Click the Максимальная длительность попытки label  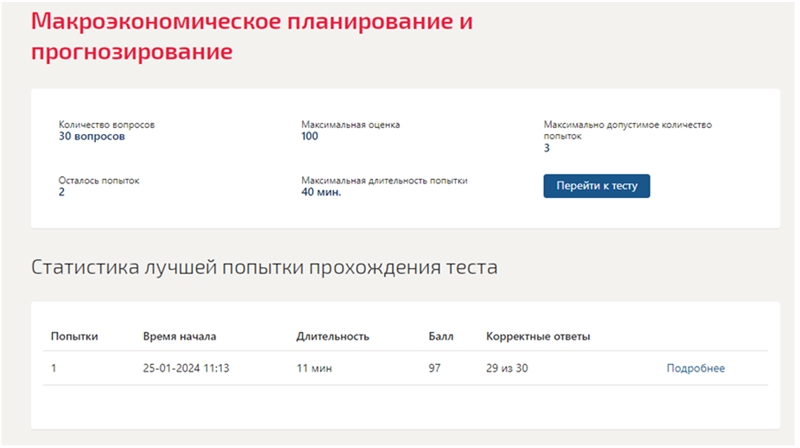tap(384, 181)
